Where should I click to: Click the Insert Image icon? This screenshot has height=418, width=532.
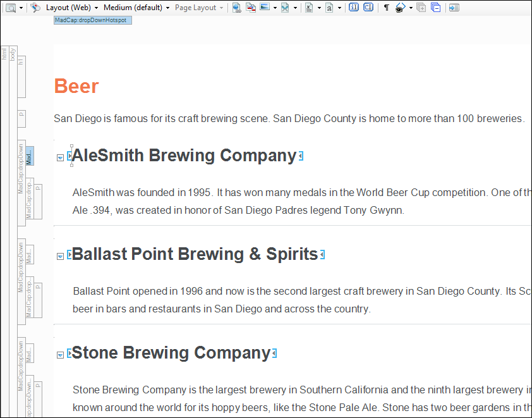coord(265,7)
